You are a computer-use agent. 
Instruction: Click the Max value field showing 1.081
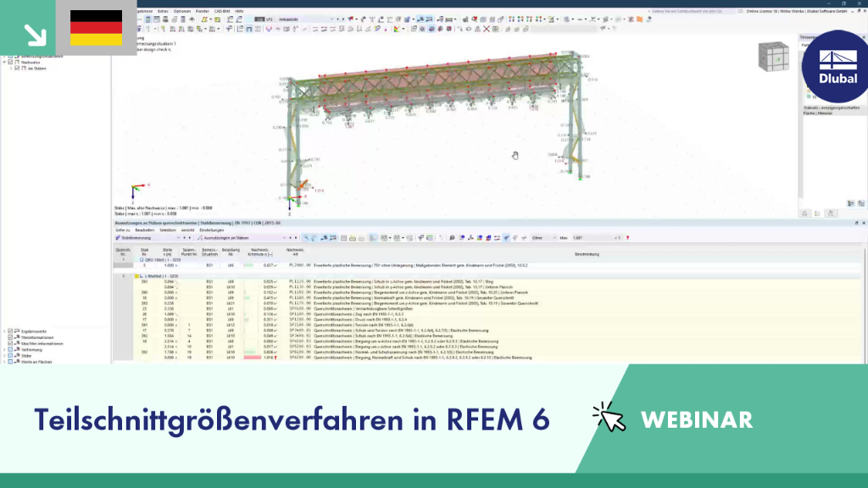coord(593,238)
